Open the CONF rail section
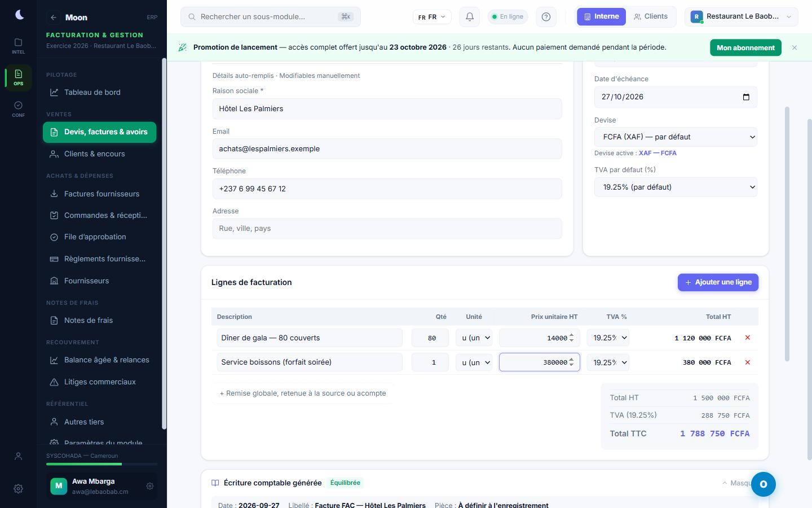This screenshot has width=812, height=508. pos(18,109)
